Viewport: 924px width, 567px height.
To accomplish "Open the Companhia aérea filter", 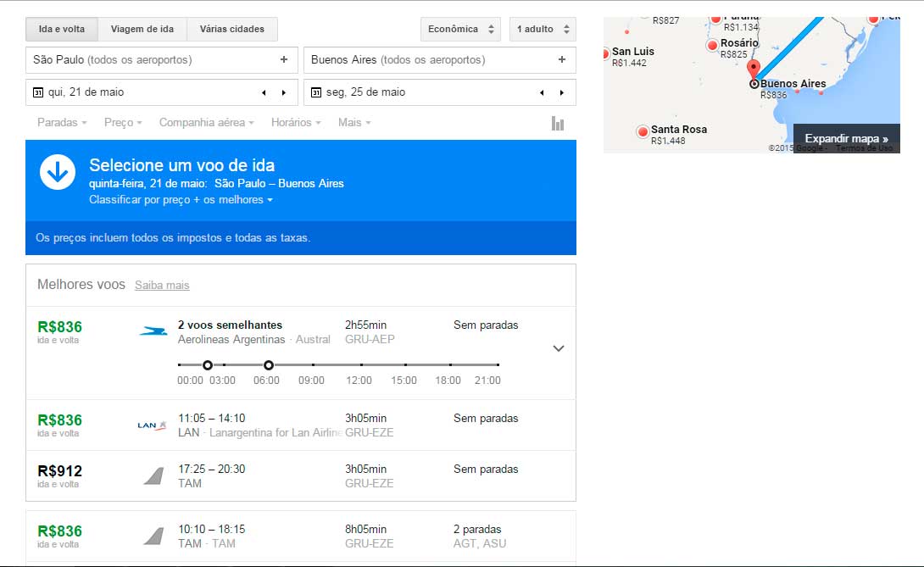I will tap(204, 122).
